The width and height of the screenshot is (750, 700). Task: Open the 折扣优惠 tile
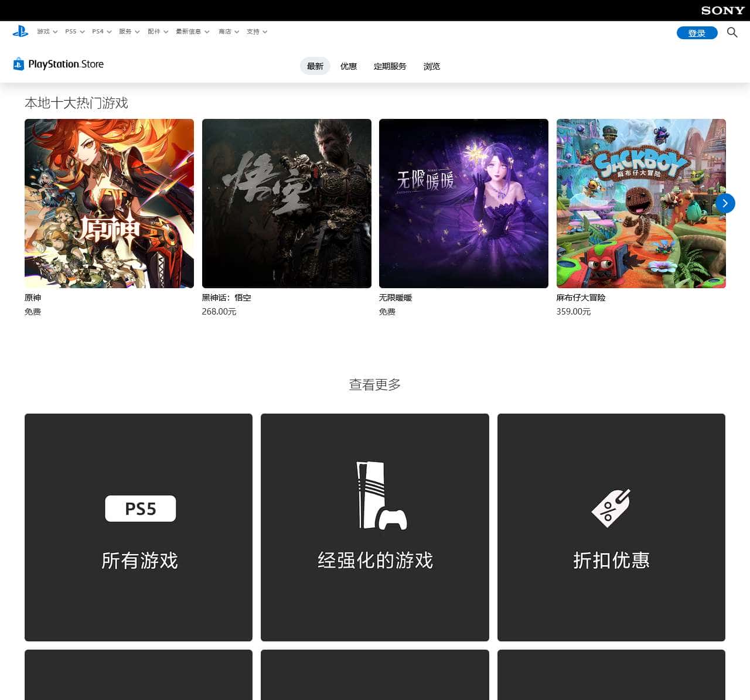(x=611, y=527)
